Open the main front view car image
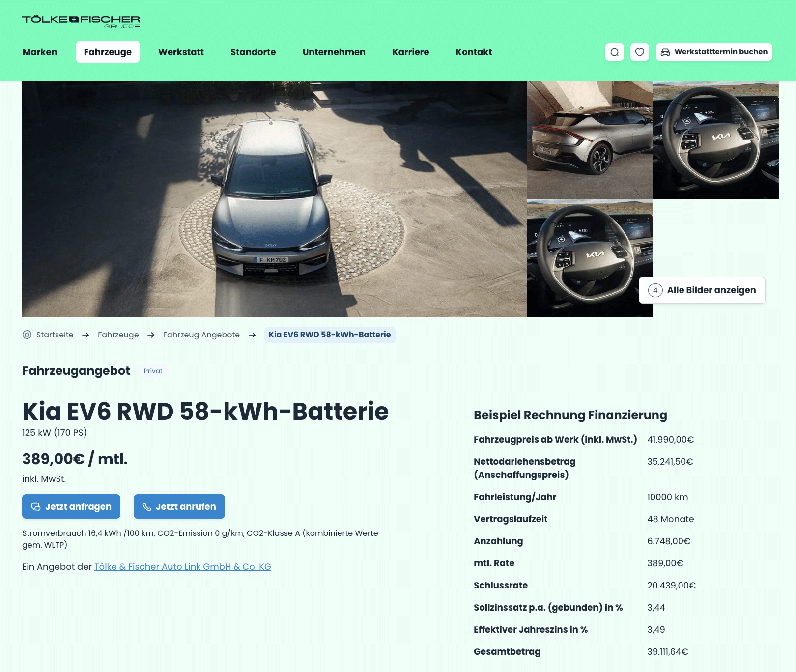796x672 pixels. click(x=274, y=198)
